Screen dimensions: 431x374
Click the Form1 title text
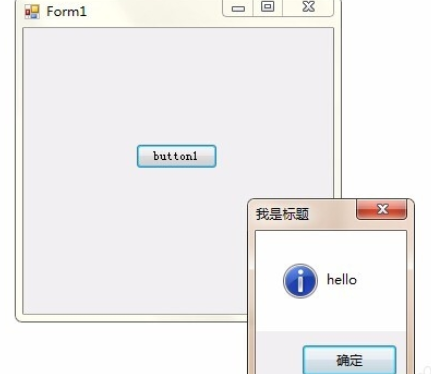tap(66, 12)
